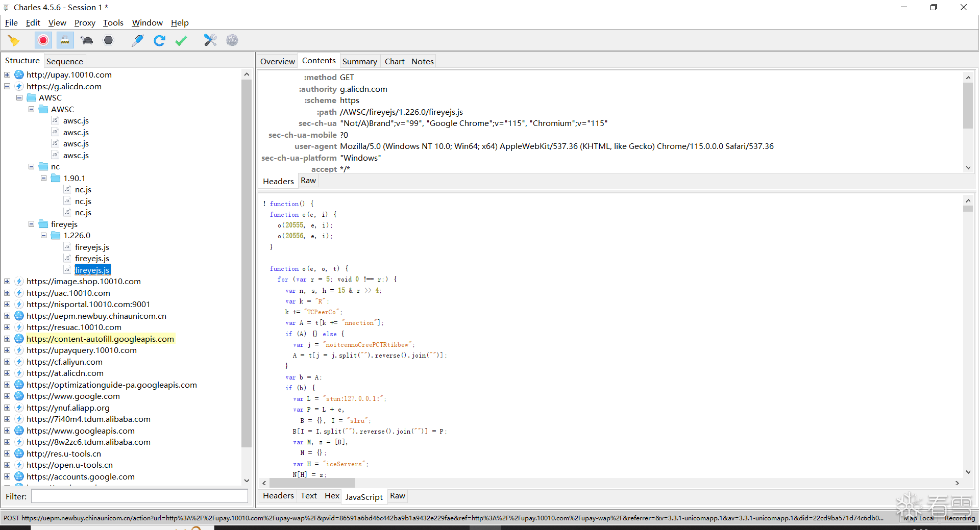This screenshot has width=980, height=530.
Task: Select the response Headers tab
Action: point(278,496)
